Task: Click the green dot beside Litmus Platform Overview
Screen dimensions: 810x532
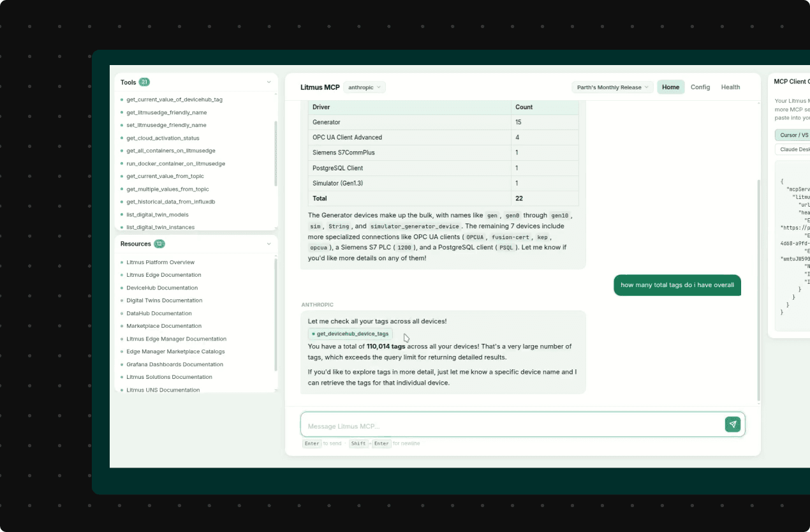Action: pyautogui.click(x=121, y=262)
